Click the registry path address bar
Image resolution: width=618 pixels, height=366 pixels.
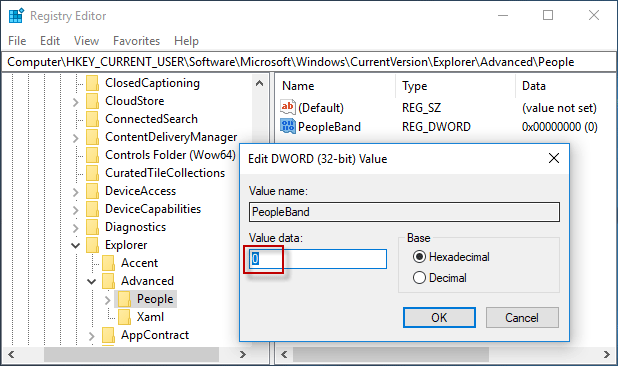coord(309,62)
